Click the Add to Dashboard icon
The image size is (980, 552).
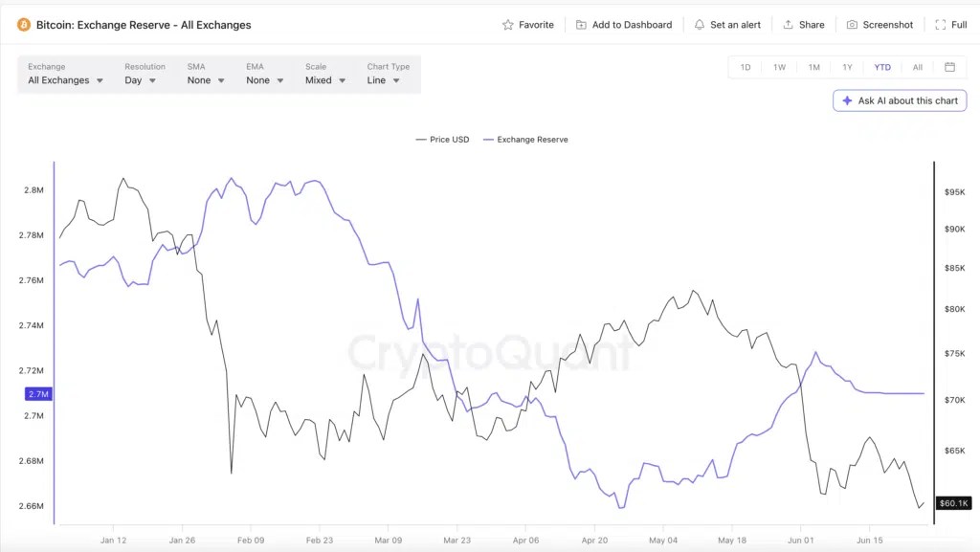coord(581,25)
